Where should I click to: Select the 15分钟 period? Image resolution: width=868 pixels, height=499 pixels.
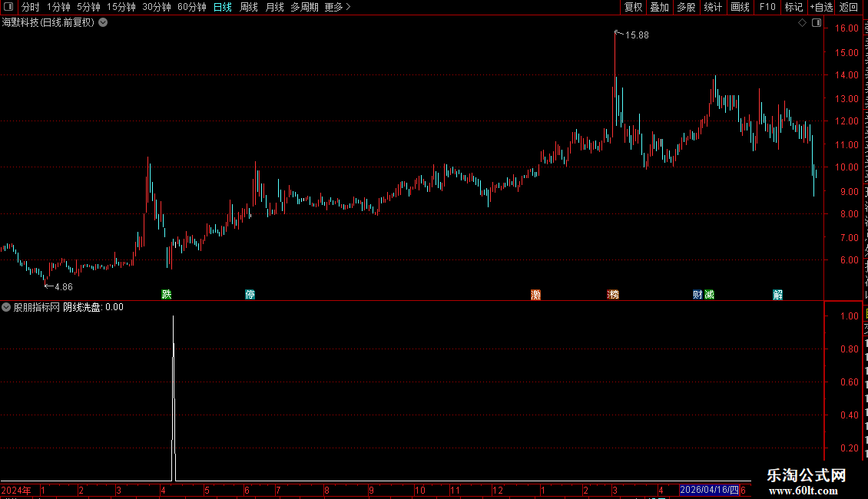click(121, 7)
